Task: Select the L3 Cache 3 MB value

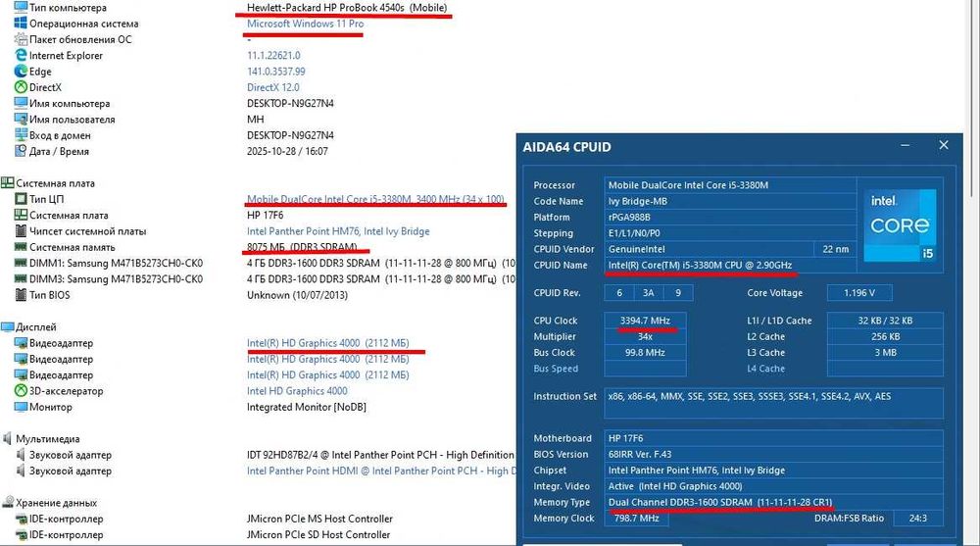Action: (885, 352)
